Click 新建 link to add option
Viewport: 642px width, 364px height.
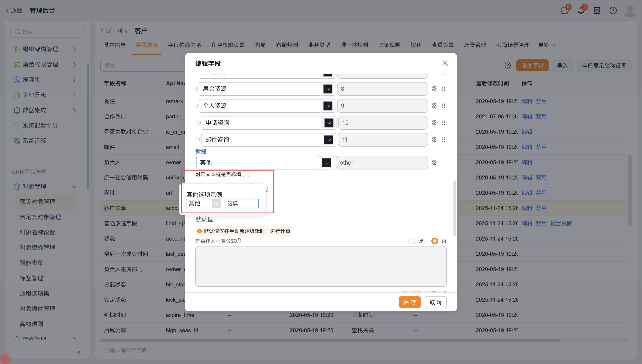201,151
